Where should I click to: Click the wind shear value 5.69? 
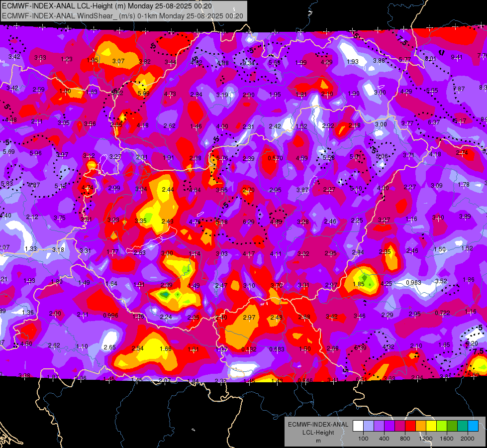(8, 152)
